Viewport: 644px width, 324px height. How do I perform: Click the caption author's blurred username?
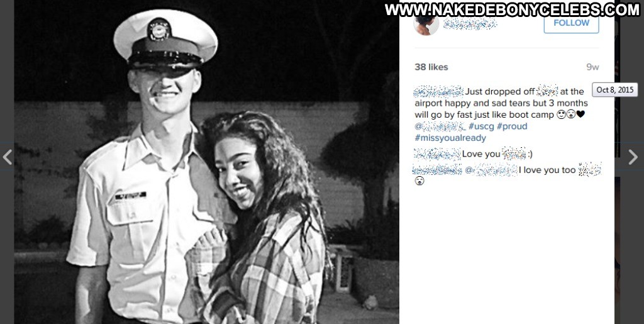tap(438, 92)
